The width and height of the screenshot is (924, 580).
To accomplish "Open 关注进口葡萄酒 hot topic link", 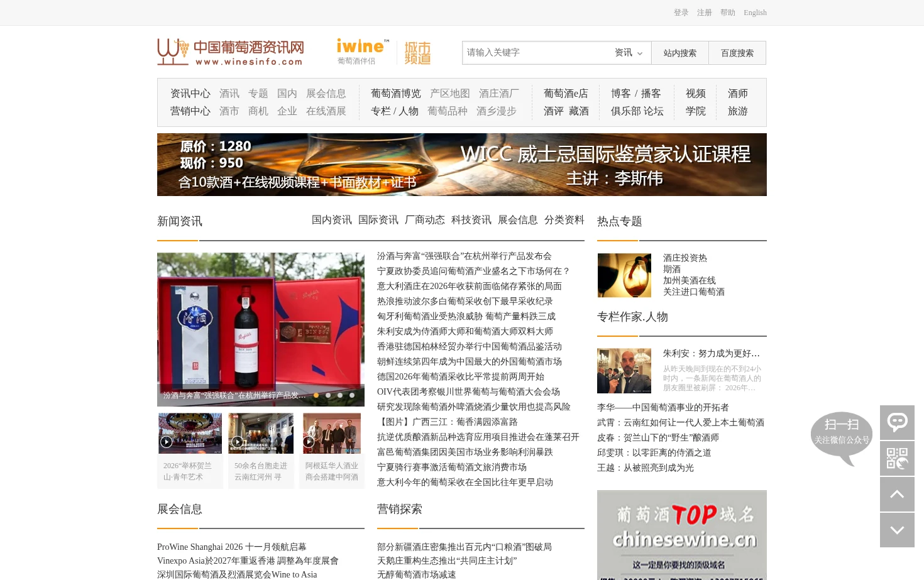I will tap(694, 292).
